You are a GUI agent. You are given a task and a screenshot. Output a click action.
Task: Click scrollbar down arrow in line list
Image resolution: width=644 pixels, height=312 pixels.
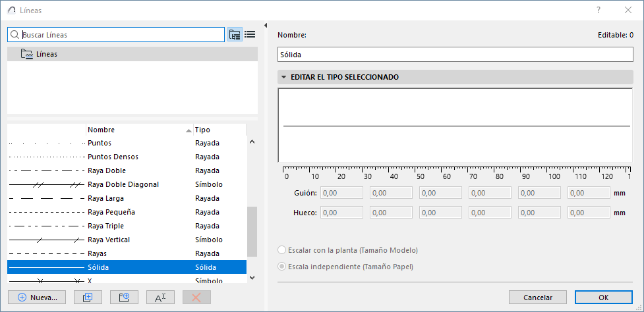point(252,278)
